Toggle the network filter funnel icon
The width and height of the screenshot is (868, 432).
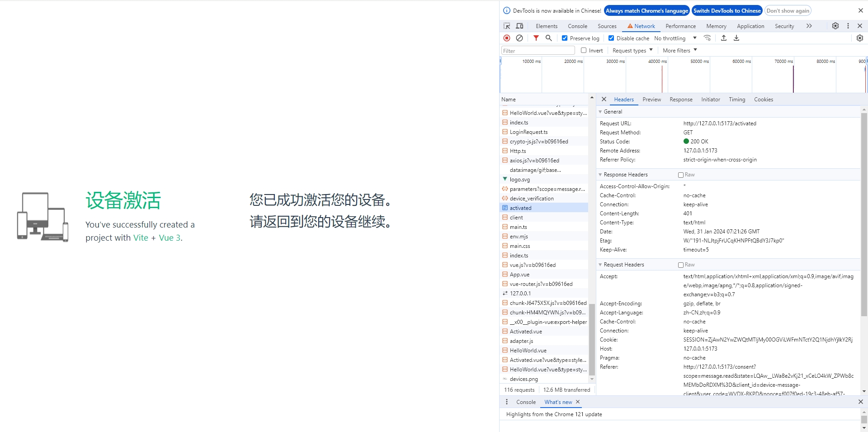coord(536,38)
